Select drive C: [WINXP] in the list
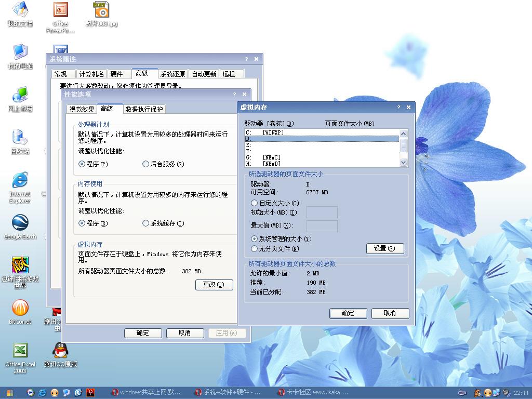Viewport: 532px width, 399px height. pos(322,132)
